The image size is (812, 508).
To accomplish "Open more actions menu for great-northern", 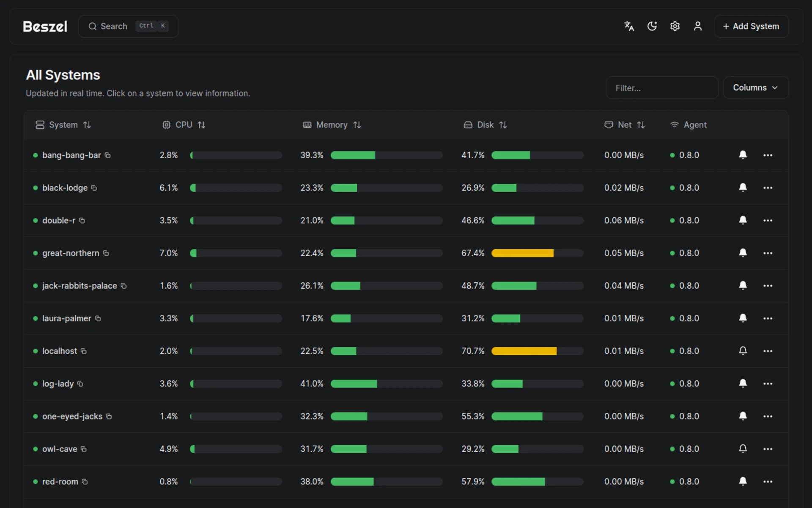I will 768,253.
